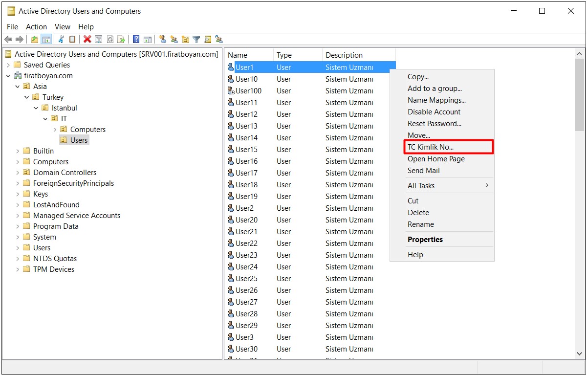Click the Create New User toolbar icon
This screenshot has width=588, height=376.
pos(162,40)
